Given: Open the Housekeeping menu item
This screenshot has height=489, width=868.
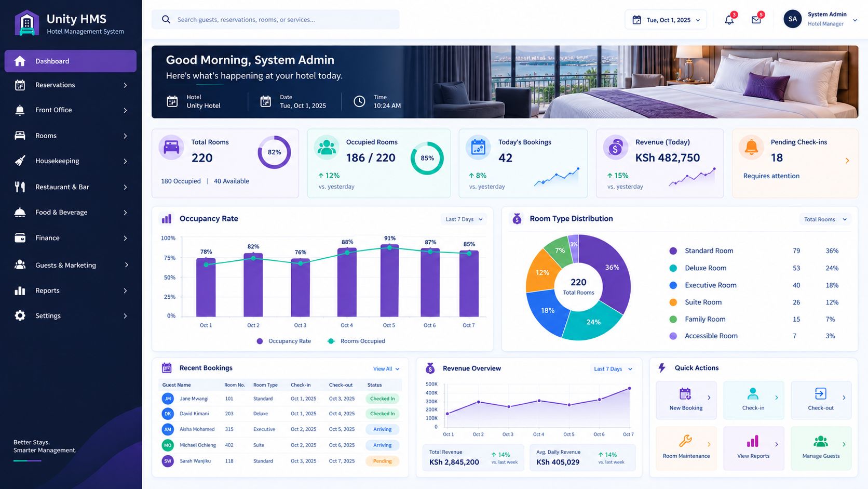Looking at the screenshot, I should (71, 161).
